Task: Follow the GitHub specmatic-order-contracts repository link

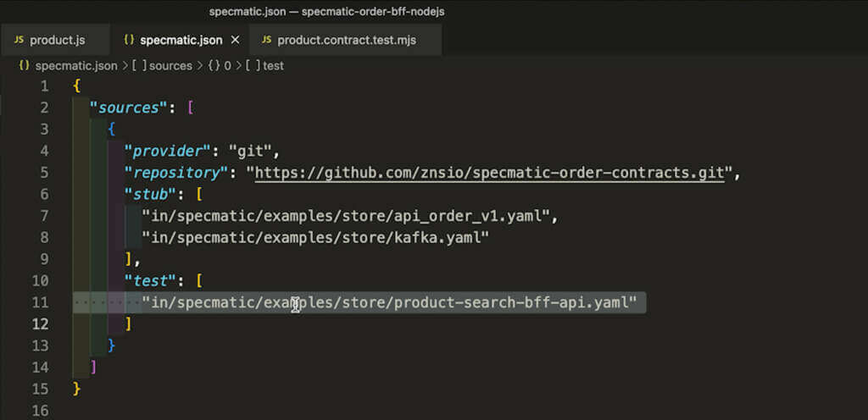Action: coord(492,173)
